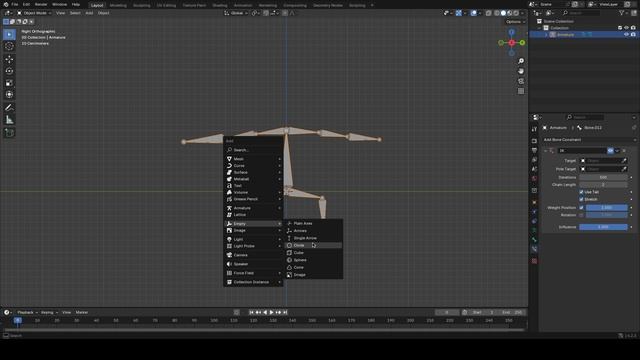Choose Plain Axes from Empty submenu
This screenshot has width=640, height=360.
tap(313, 223)
